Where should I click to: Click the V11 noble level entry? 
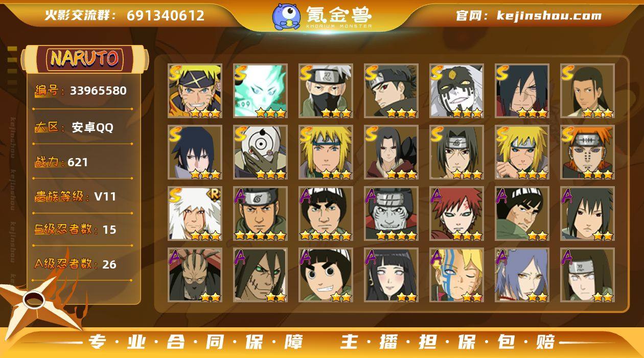click(x=105, y=196)
